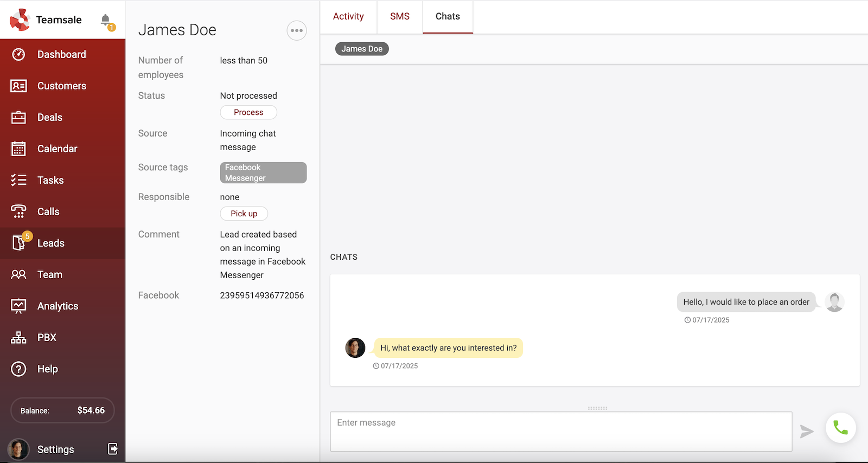The height and width of the screenshot is (463, 868).
Task: Open the three-dot lead options menu
Action: (x=297, y=30)
